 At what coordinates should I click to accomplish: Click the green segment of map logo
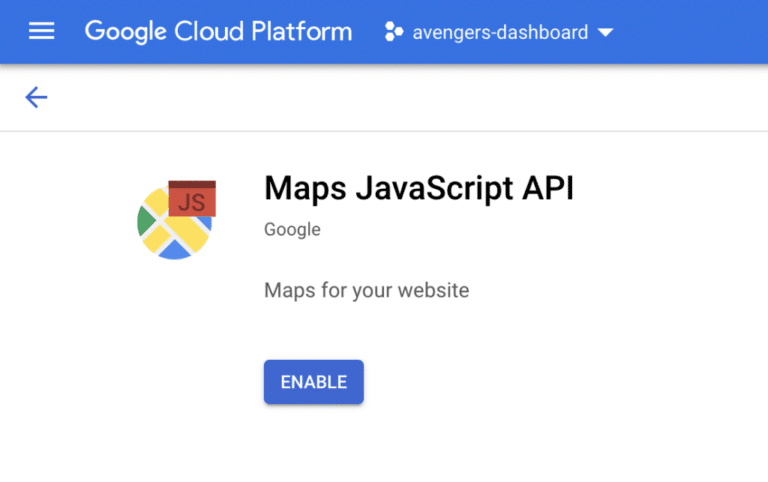(145, 221)
